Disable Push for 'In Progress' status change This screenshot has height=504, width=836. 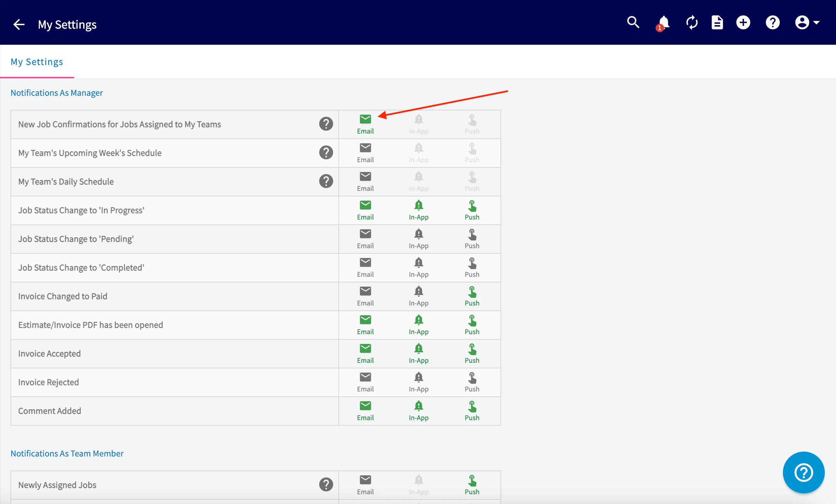coord(472,210)
